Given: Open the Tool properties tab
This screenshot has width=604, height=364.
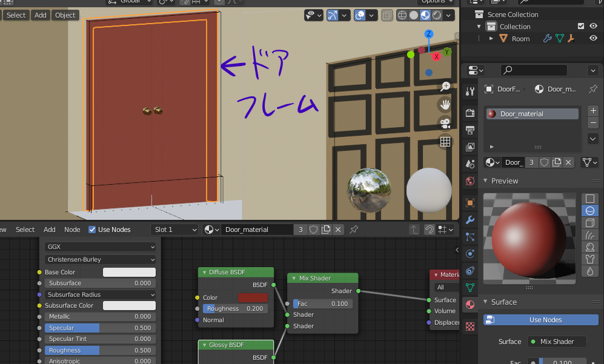Looking at the screenshot, I should click(x=470, y=91).
